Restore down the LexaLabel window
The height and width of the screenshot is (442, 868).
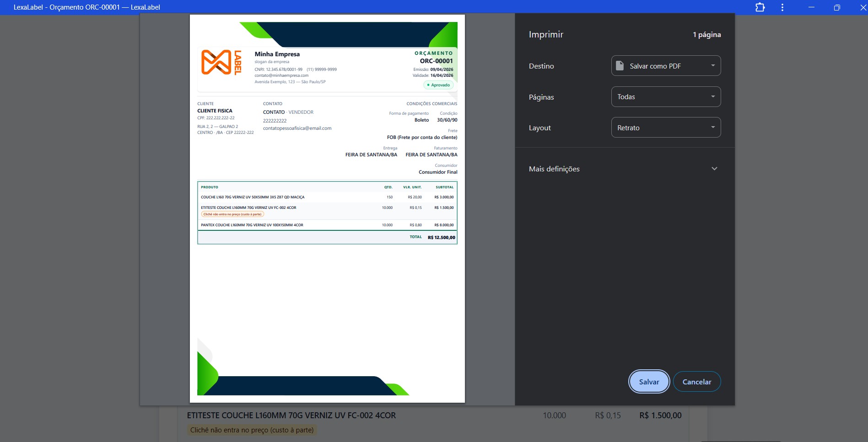(x=837, y=7)
